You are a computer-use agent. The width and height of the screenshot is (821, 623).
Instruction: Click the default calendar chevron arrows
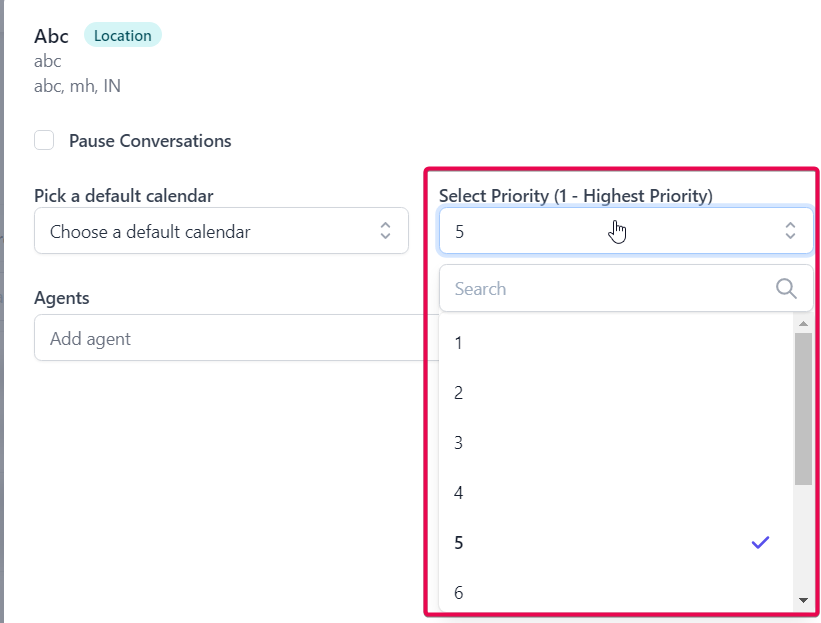385,232
